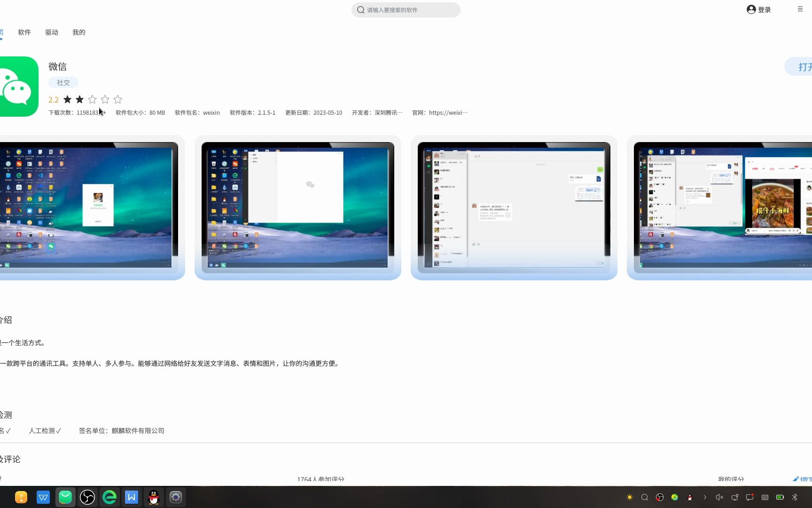This screenshot has width=812, height=508.
Task: Click the 2.2 rating score
Action: coord(54,100)
